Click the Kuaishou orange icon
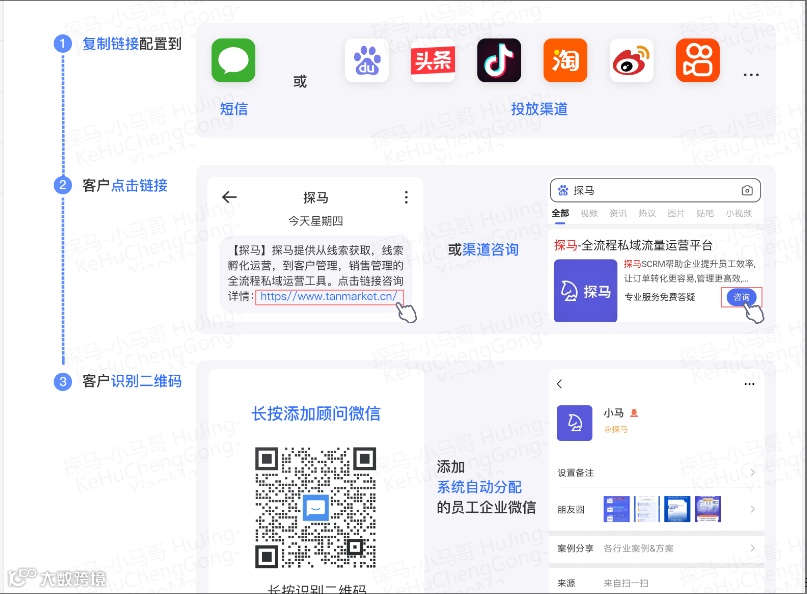Viewport: 807px width, 594px height. [698, 60]
